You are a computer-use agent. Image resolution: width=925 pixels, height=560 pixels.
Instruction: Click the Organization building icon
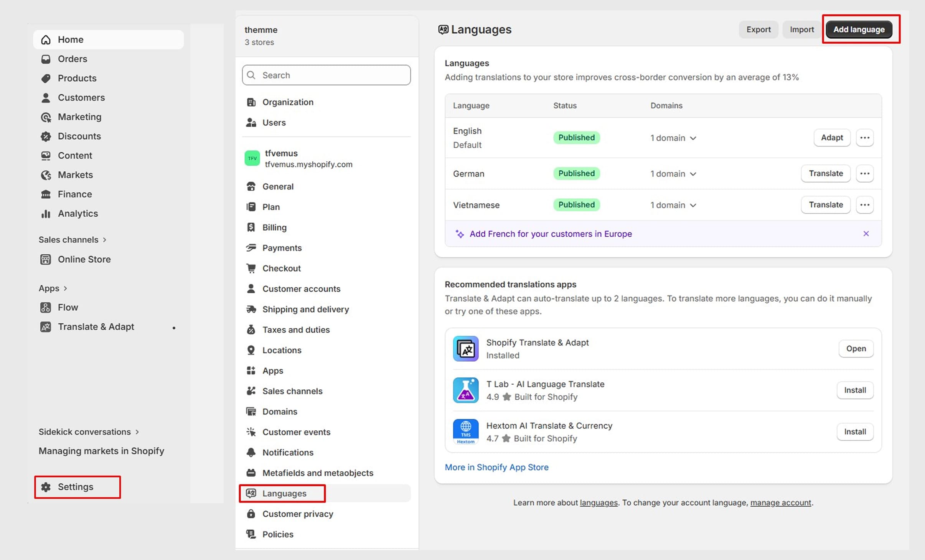tap(251, 102)
